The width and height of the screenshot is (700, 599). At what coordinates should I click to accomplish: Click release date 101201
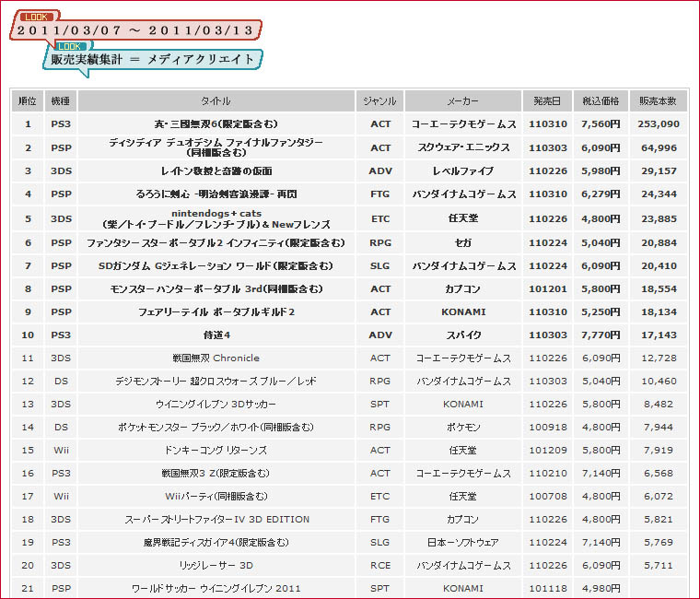(x=548, y=289)
